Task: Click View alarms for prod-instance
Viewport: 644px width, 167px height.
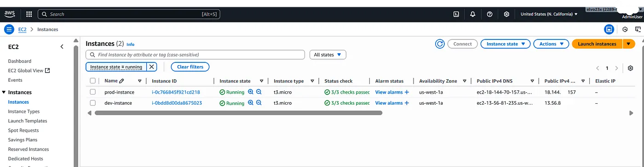Action: [389, 92]
